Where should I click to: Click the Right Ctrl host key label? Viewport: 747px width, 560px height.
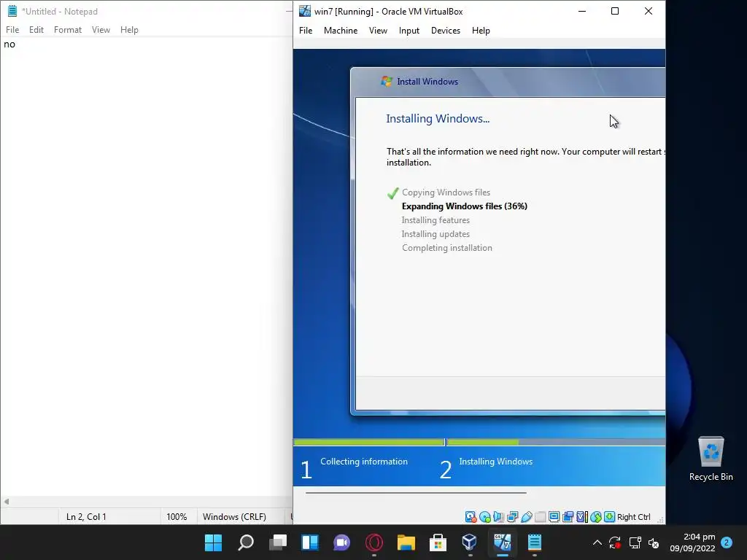point(634,517)
